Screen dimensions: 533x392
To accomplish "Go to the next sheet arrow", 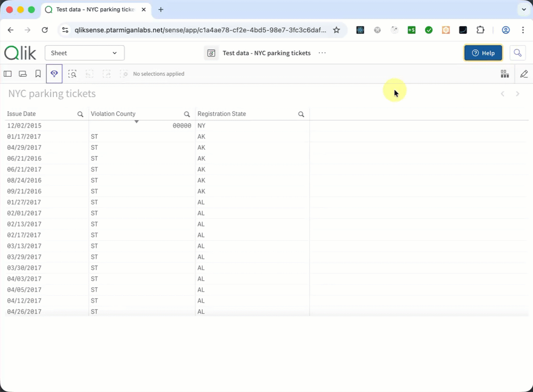I will pos(518,94).
